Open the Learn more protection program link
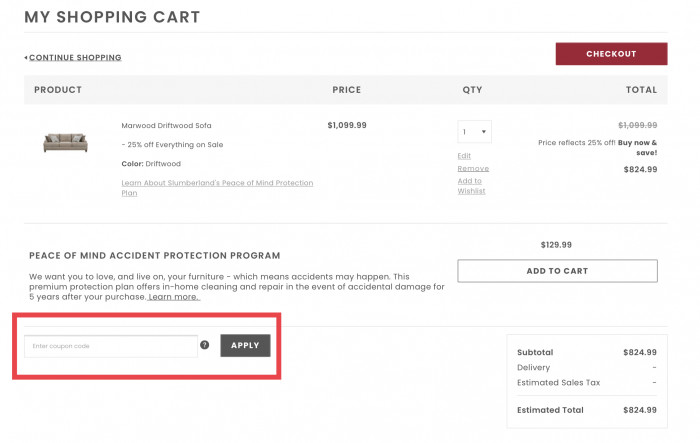Viewport: 700px width, 443px height. click(x=174, y=297)
